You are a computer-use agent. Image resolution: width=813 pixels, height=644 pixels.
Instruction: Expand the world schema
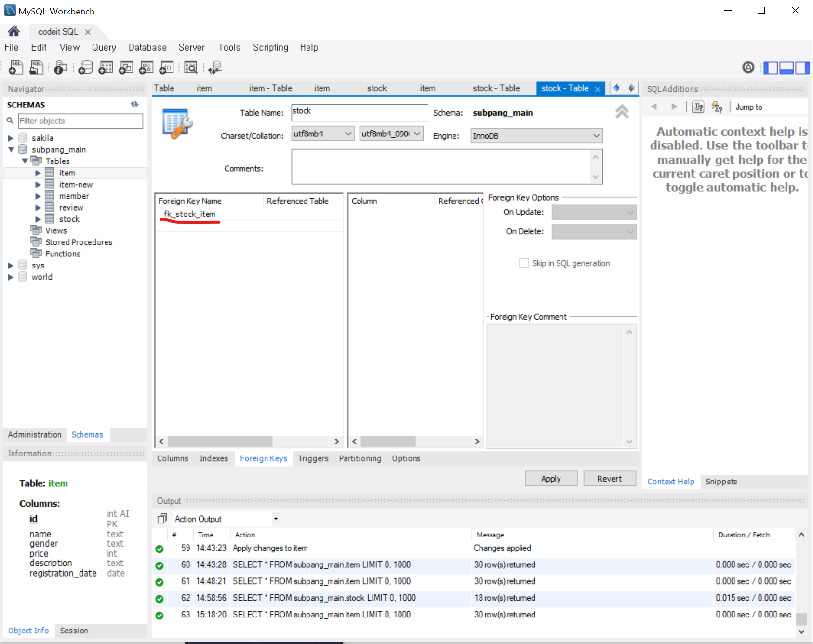(x=11, y=277)
